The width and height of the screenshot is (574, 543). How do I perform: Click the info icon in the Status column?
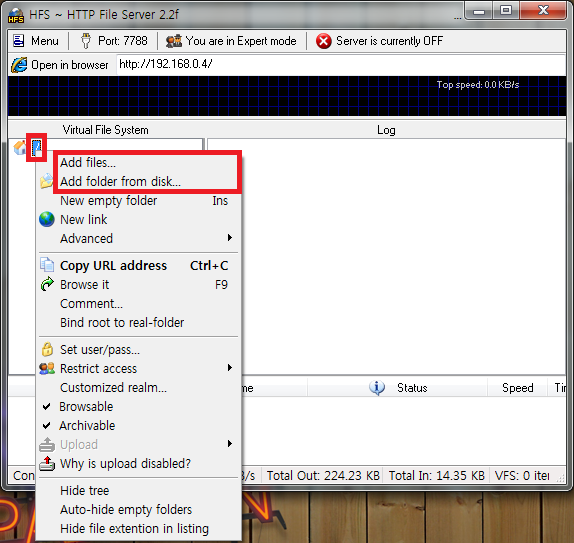(377, 387)
